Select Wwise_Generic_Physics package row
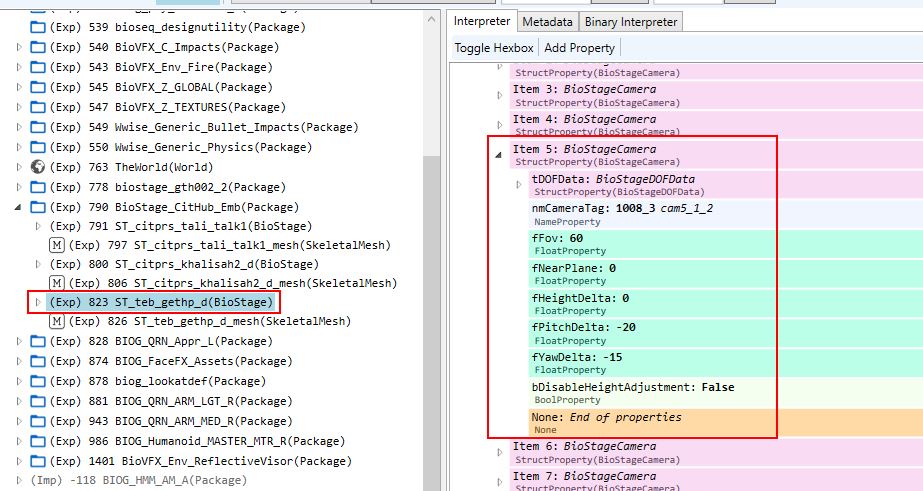 click(x=181, y=147)
